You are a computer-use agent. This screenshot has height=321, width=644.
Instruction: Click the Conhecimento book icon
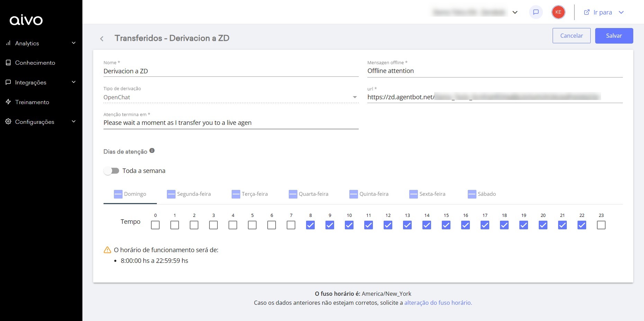pos(8,63)
